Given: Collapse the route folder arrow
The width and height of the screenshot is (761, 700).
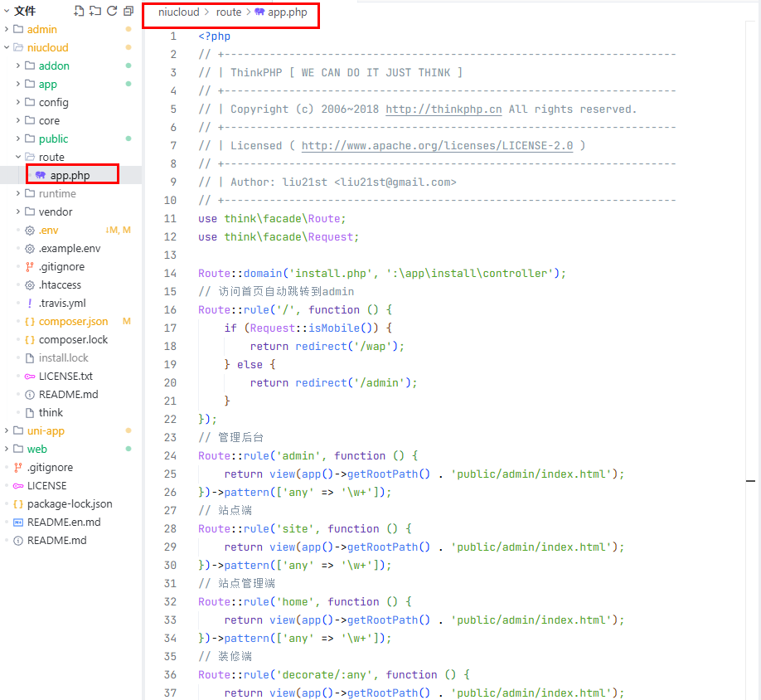Looking at the screenshot, I should click(x=18, y=157).
